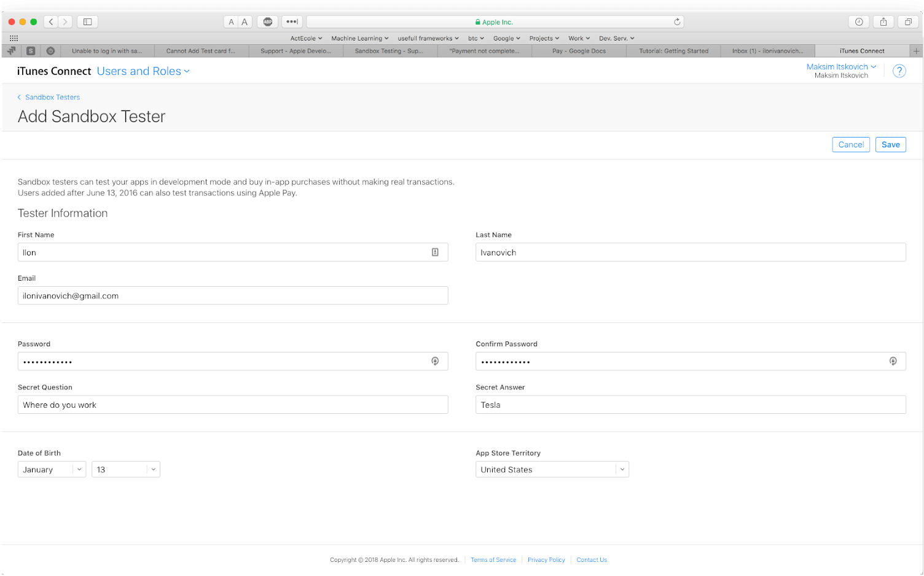Open the help question mark icon

tap(899, 71)
